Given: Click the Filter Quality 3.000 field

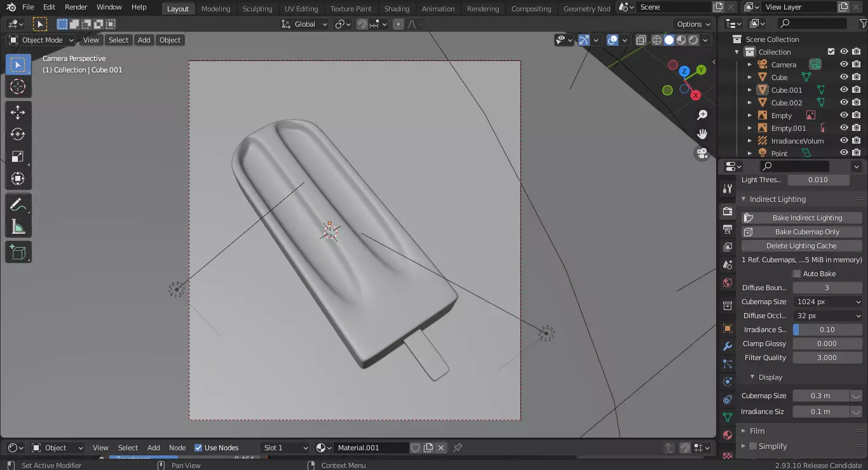Looking at the screenshot, I should [827, 358].
